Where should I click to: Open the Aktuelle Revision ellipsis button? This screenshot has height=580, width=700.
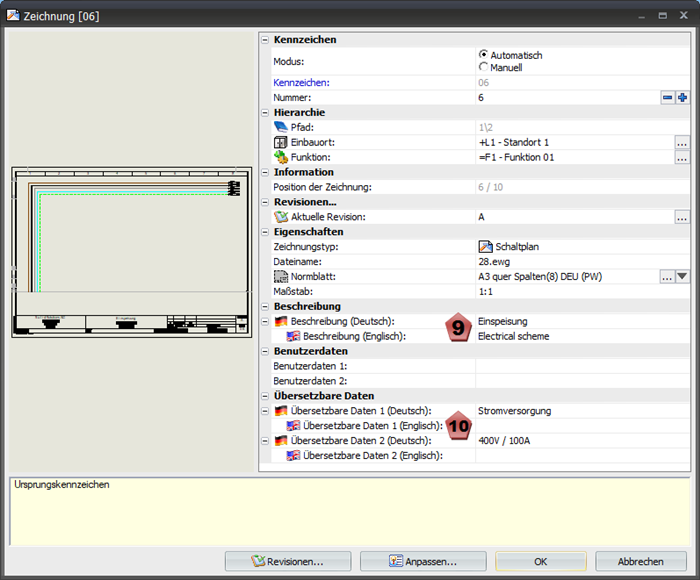click(682, 216)
